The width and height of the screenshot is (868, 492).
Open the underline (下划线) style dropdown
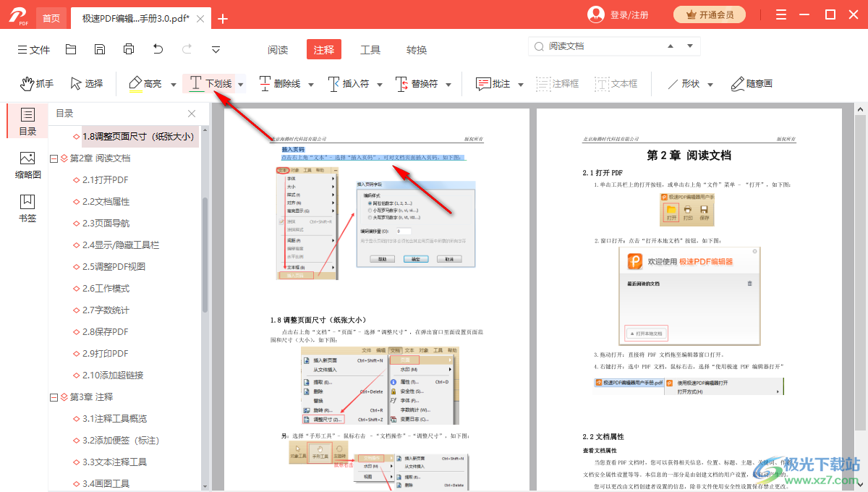(x=241, y=85)
